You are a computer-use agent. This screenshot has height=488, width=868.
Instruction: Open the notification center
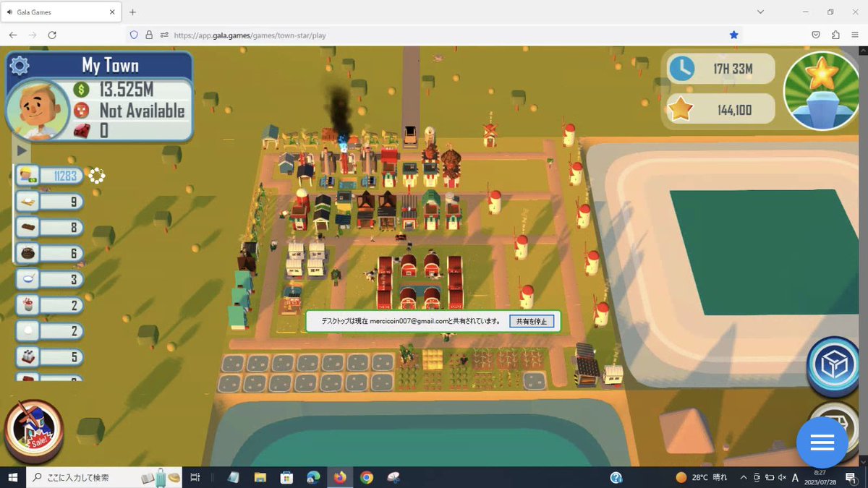point(851,477)
